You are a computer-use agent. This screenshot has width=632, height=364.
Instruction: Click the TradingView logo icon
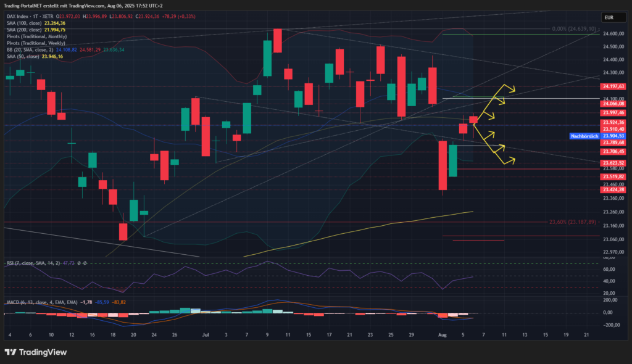(11, 352)
